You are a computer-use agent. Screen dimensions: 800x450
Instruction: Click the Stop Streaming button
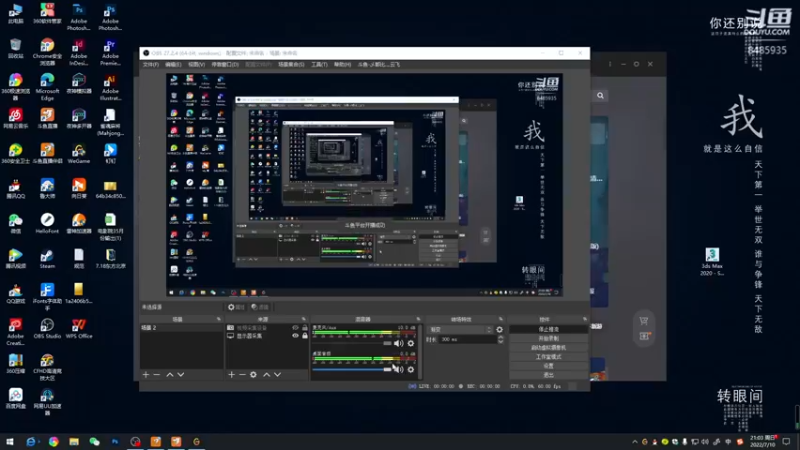tap(548, 330)
